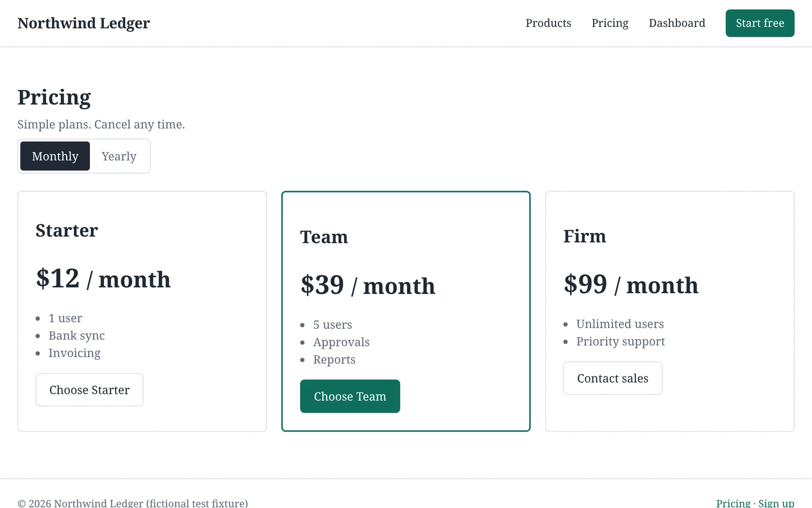Image resolution: width=812 pixels, height=508 pixels.
Task: Click the 'Approvals' feature
Action: [x=341, y=342]
